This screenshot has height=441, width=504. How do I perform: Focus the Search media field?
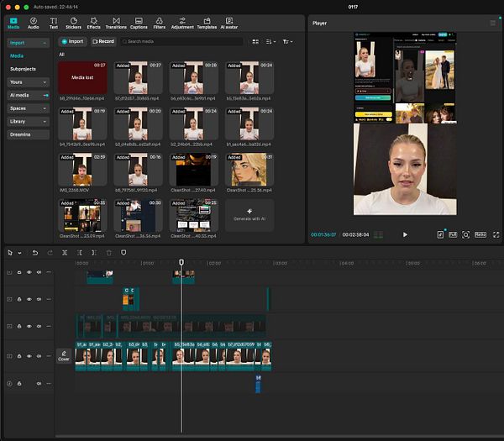click(181, 41)
